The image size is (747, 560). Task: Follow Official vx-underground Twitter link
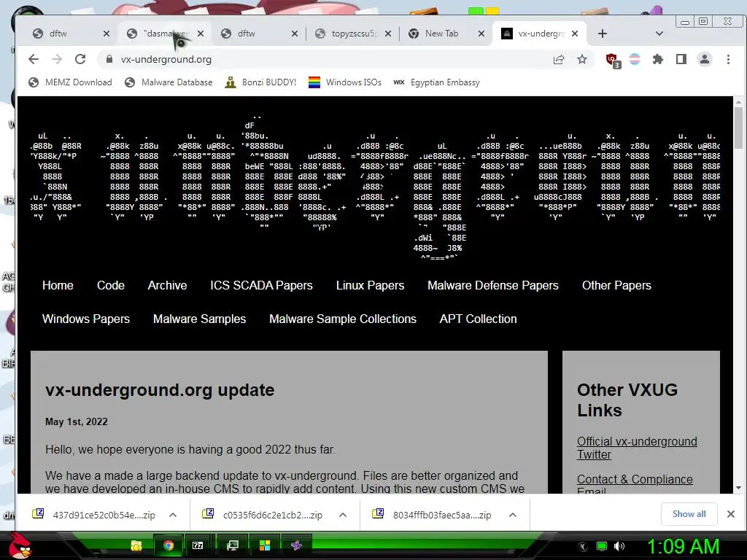coord(637,448)
